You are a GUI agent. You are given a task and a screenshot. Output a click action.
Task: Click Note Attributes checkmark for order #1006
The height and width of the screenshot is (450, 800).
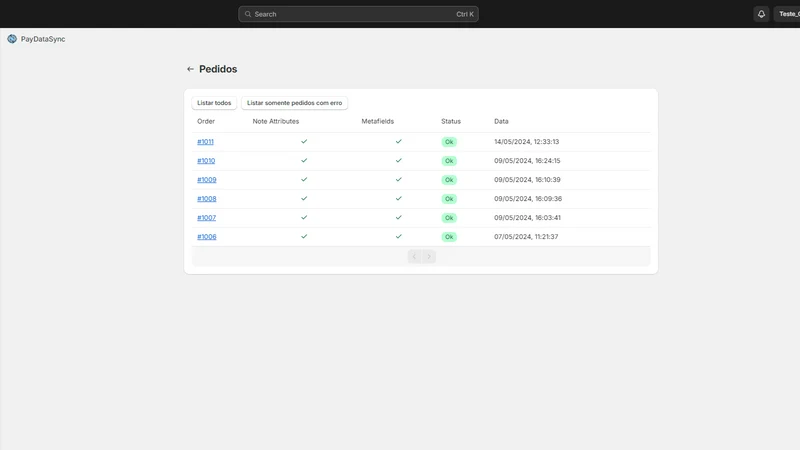[304, 236]
